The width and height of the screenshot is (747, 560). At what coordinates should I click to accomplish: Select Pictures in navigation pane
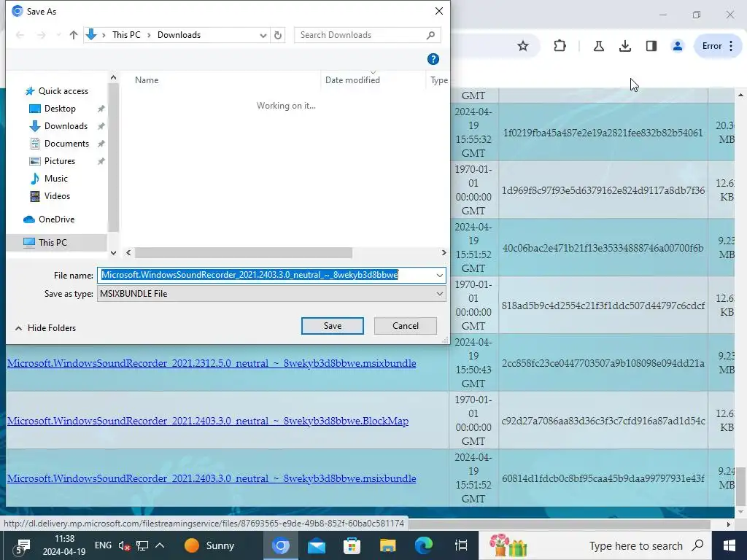59,161
